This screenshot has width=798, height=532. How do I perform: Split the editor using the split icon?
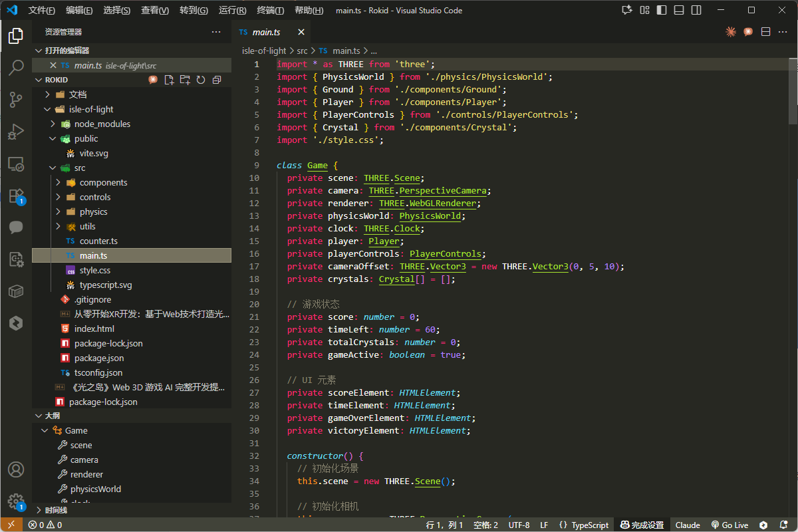coord(765,32)
